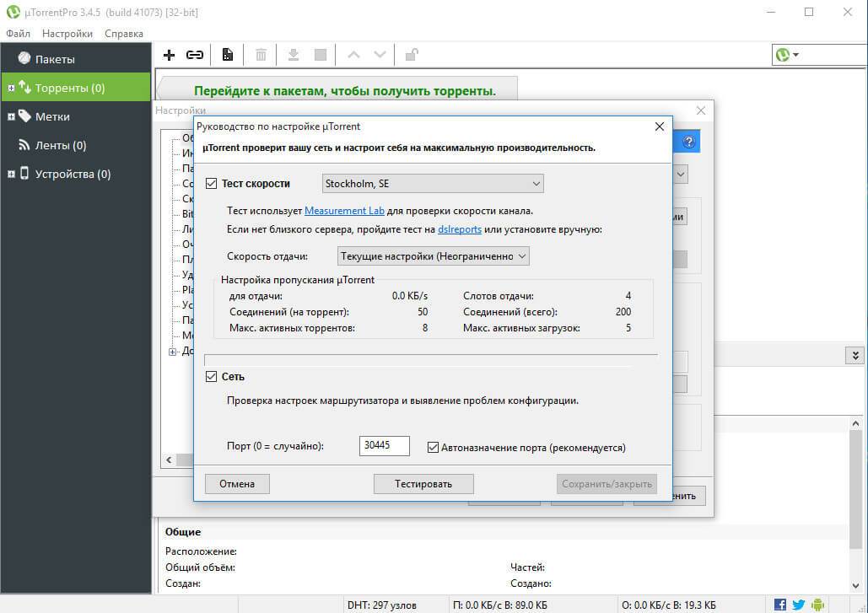Select Торренты (0) in the sidebar
The height and width of the screenshot is (613, 868).
[x=76, y=88]
